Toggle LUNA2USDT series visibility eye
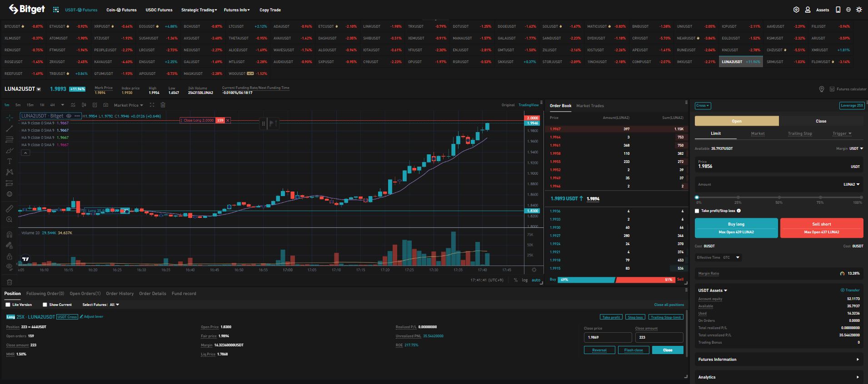The height and width of the screenshot is (384, 868). click(x=69, y=116)
